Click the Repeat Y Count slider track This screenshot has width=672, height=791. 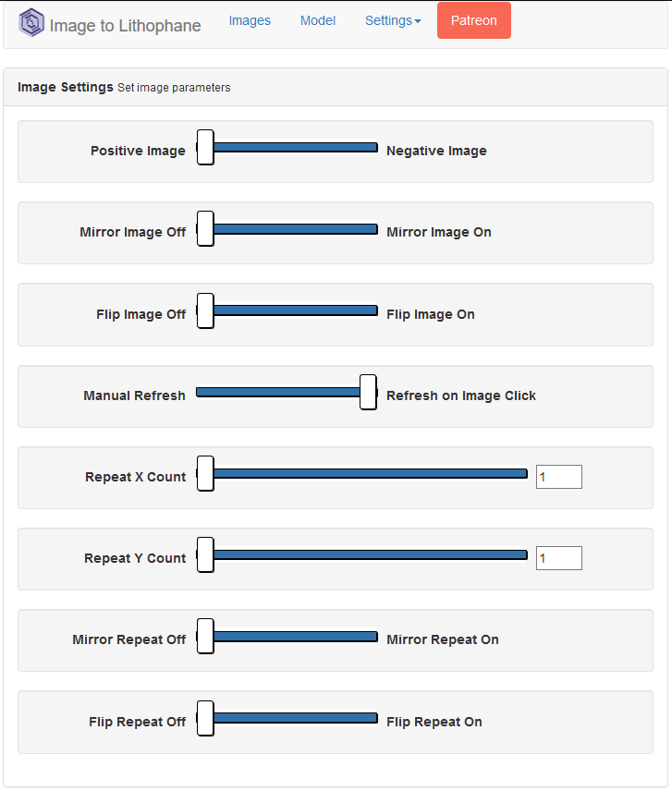370,555
